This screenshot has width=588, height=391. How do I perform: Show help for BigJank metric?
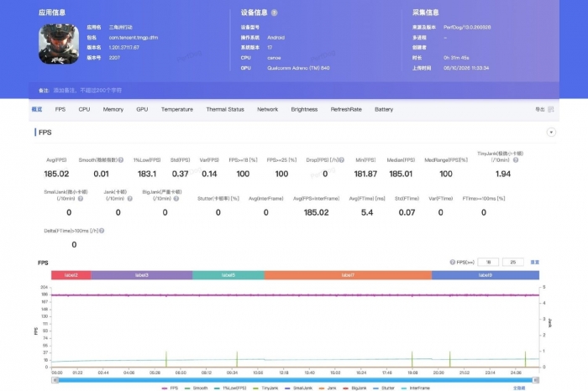tap(176, 199)
